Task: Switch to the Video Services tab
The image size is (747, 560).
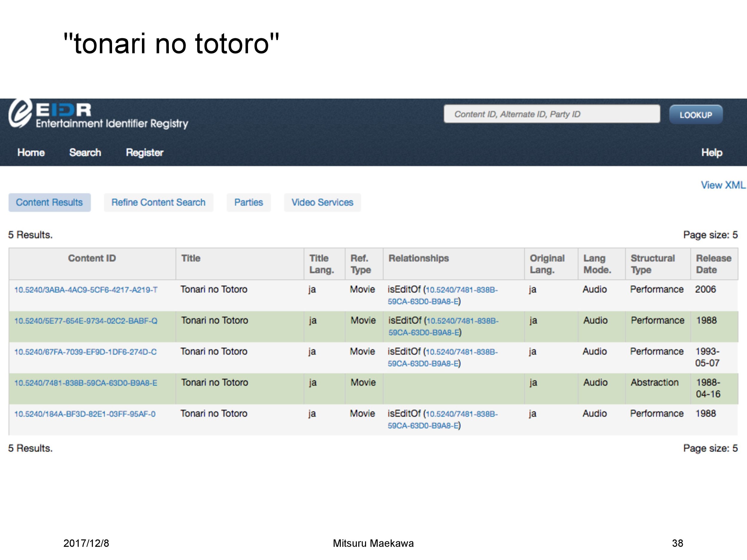Action: [x=322, y=202]
